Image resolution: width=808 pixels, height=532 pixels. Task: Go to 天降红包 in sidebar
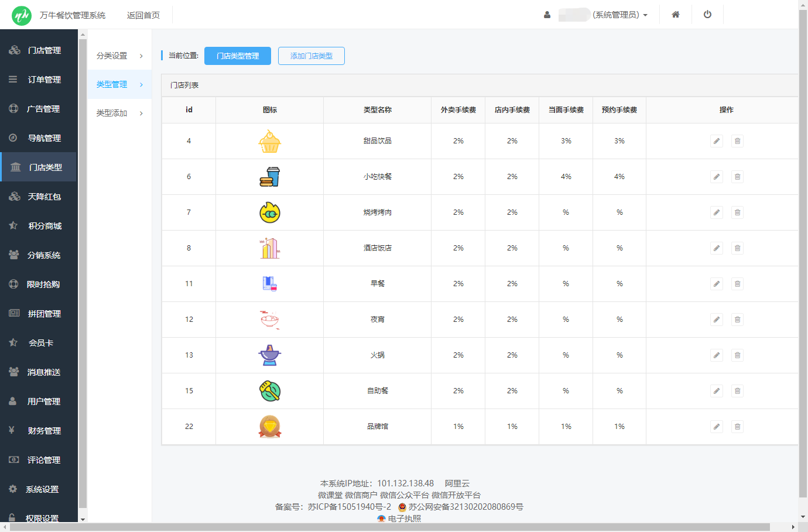(44, 197)
